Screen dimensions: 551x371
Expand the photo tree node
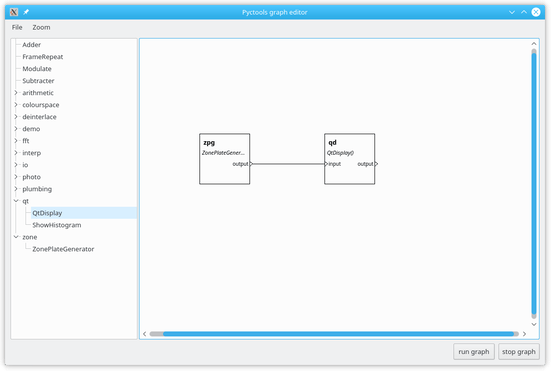click(x=16, y=177)
